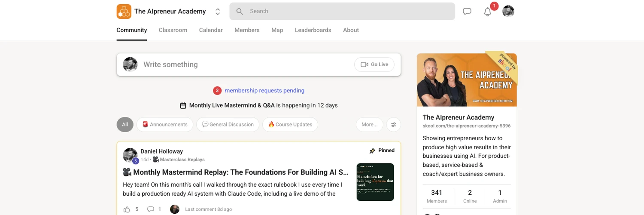This screenshot has width=644, height=215.
Task: Filter by Announcements category
Action: coord(165,124)
